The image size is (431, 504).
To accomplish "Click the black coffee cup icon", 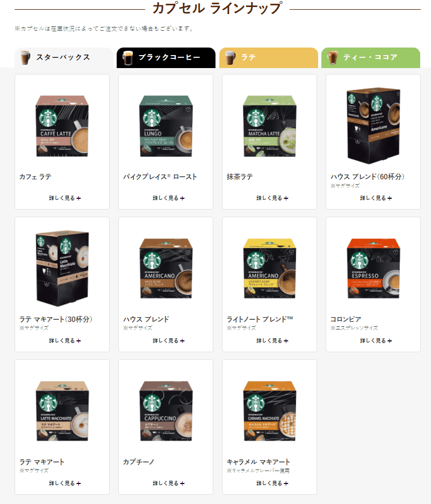I will pyautogui.click(x=127, y=58).
